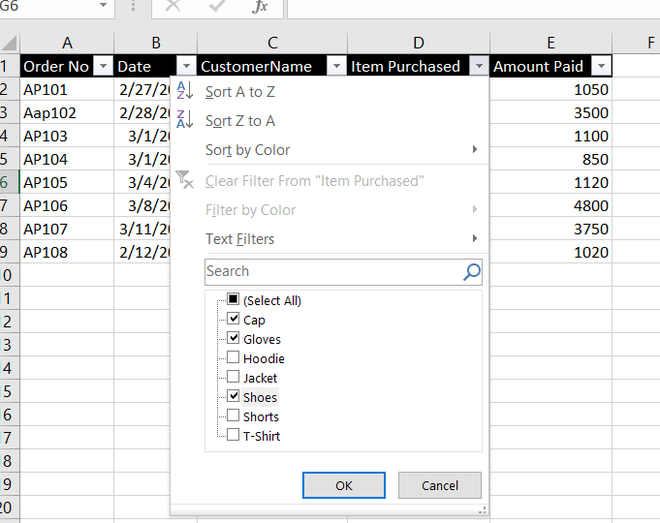This screenshot has width=660, height=523.
Task: Click the OK button
Action: pyautogui.click(x=344, y=485)
